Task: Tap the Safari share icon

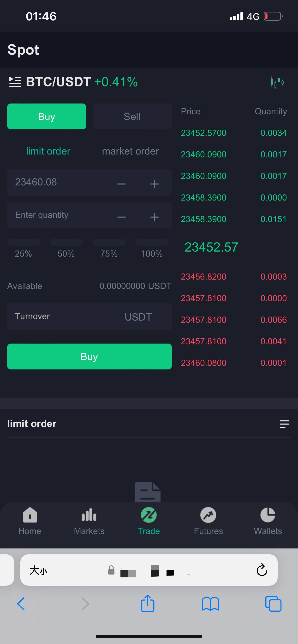Action: coord(148,603)
